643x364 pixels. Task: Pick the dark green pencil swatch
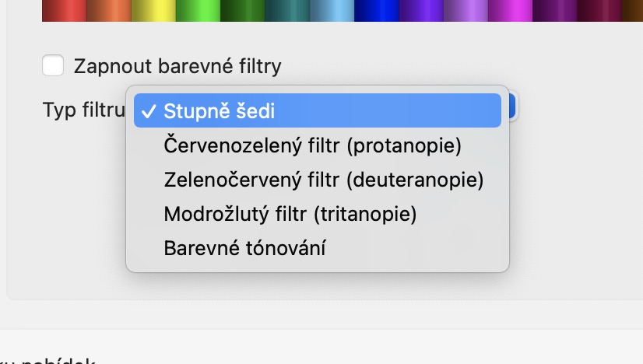[242, 10]
